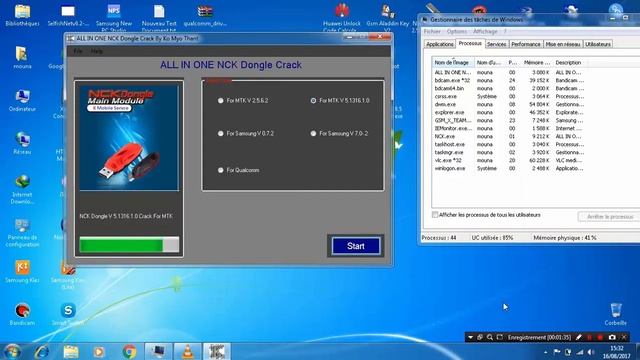Open the file explorer folder on taskbar
640x360 pixels.
(71, 351)
